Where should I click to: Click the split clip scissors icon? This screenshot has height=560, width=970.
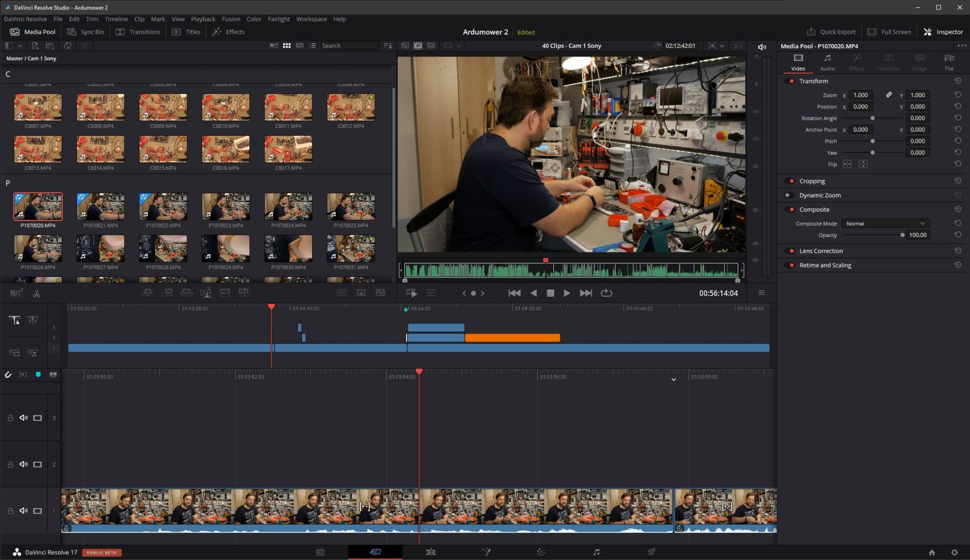click(x=36, y=293)
